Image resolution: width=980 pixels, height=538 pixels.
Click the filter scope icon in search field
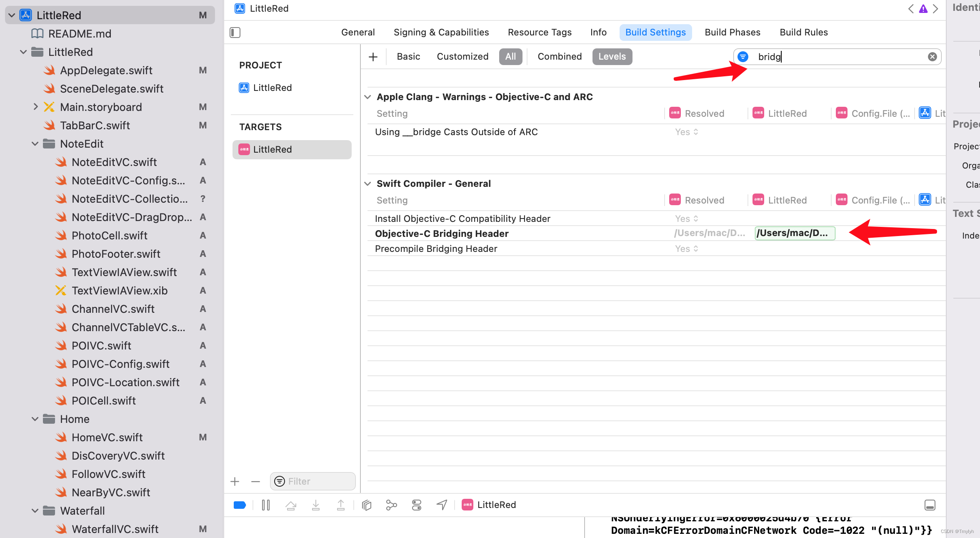pyautogui.click(x=743, y=57)
